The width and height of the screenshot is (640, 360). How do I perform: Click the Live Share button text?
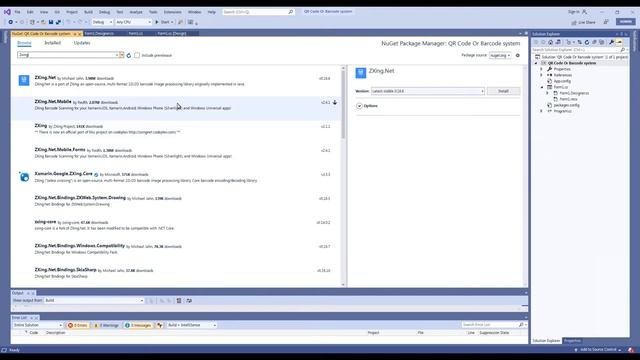[587, 22]
